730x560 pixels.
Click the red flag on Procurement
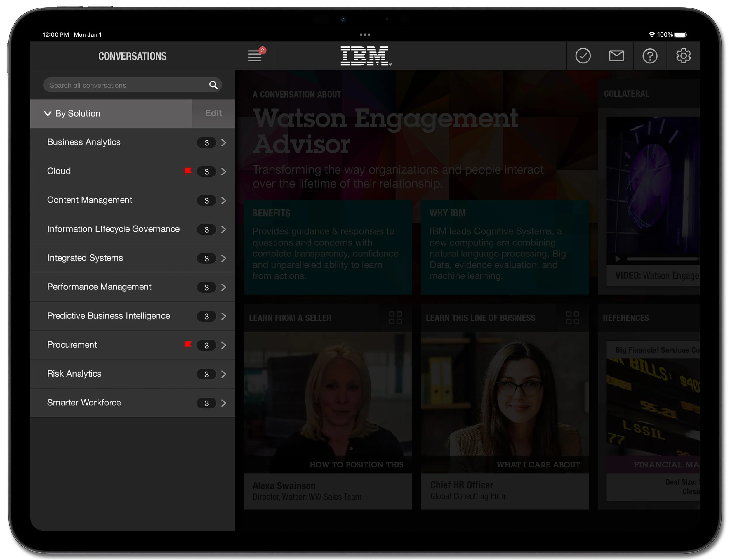[x=188, y=345]
